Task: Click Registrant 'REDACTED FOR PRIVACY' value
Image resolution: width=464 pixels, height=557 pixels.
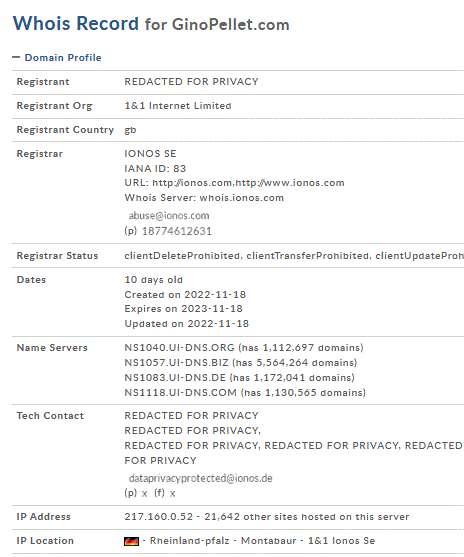Action: (191, 81)
